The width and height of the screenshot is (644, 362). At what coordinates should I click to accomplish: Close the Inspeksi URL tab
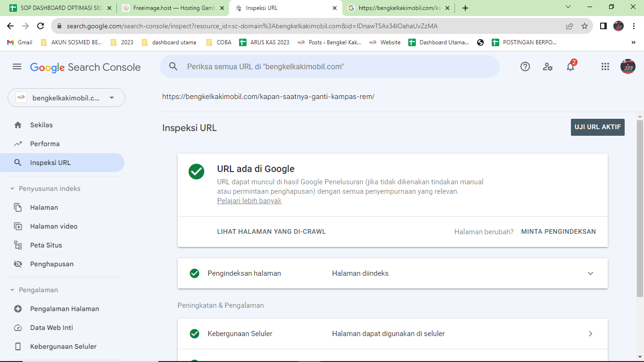pos(335,8)
